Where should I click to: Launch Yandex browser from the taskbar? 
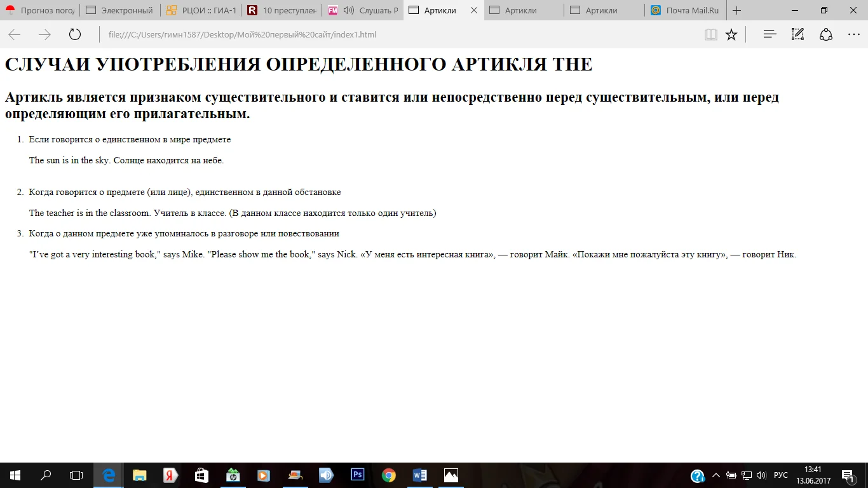pyautogui.click(x=170, y=475)
